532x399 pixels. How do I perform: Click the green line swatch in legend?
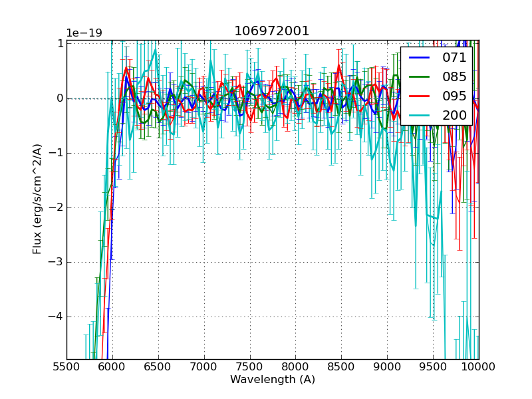[419, 76]
